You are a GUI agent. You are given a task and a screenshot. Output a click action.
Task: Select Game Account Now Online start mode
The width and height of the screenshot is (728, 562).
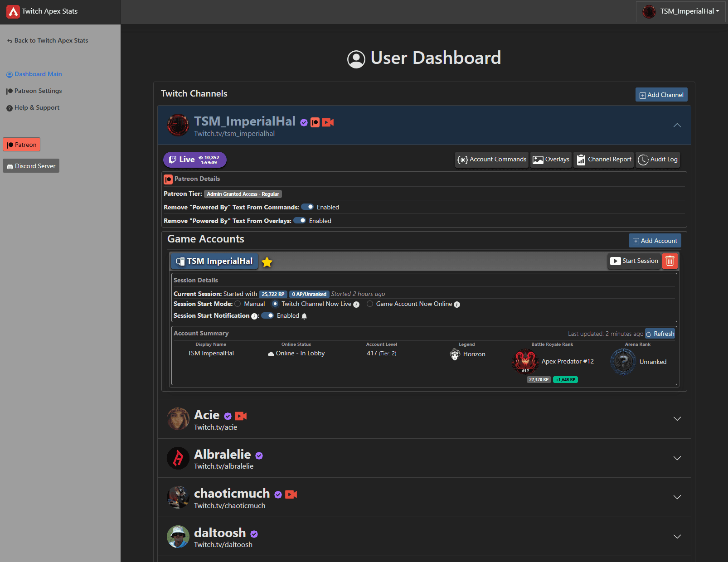(x=370, y=304)
